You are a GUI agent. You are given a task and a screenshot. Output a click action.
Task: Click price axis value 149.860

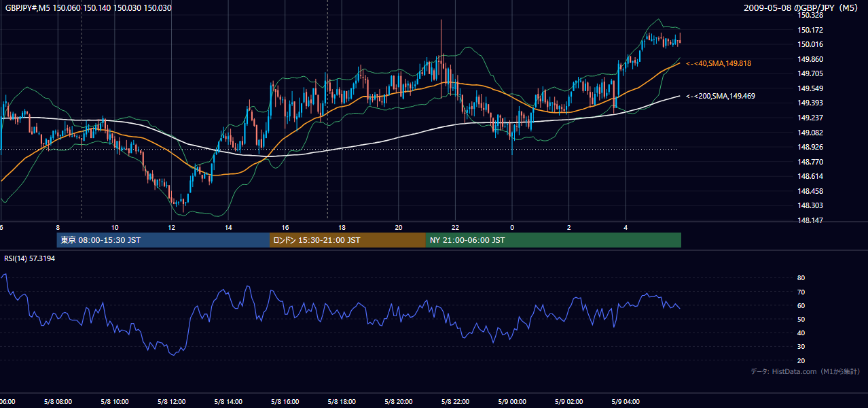click(810, 59)
